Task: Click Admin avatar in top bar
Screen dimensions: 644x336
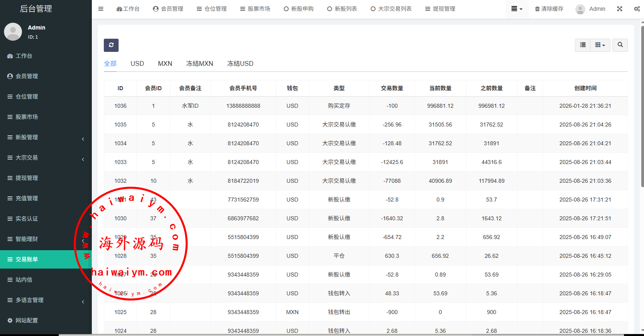Action: pos(581,9)
